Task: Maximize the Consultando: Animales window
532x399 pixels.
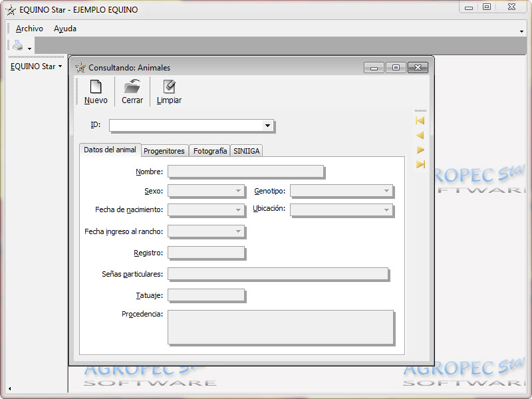Action: tap(396, 68)
